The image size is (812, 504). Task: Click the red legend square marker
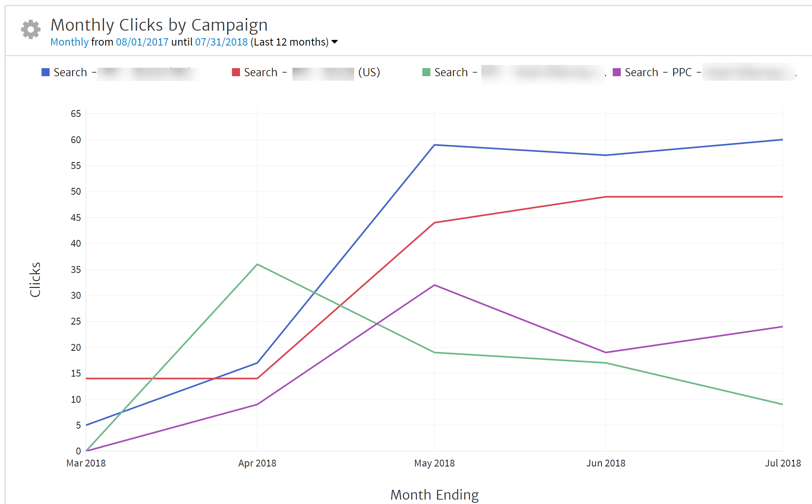point(236,72)
